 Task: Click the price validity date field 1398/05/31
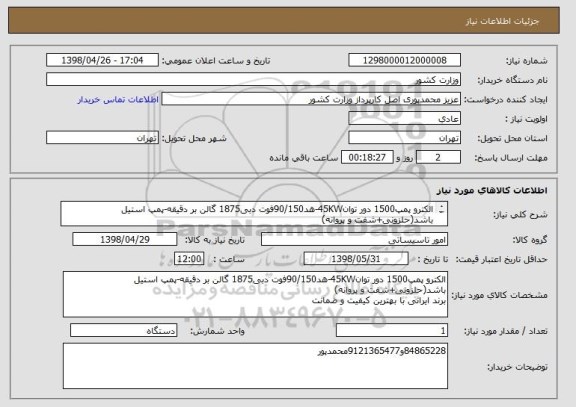click(x=356, y=259)
